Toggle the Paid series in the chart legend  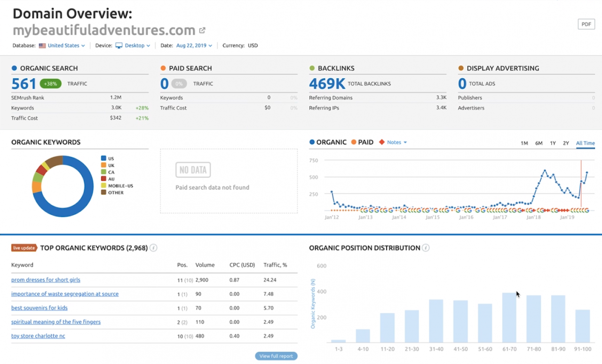[x=362, y=142]
